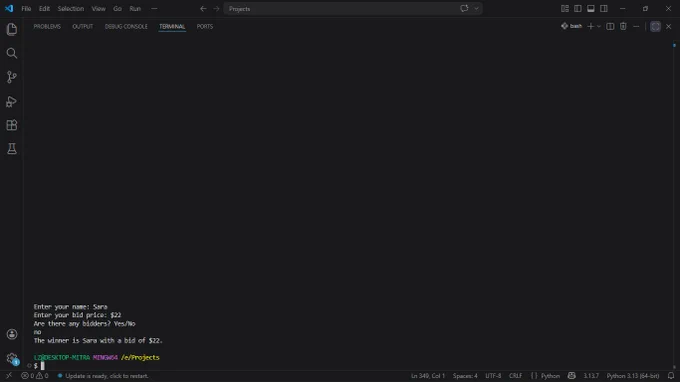The height and width of the screenshot is (382, 680).
Task: Click 'Update is ready, click to restart'
Action: coord(103,376)
